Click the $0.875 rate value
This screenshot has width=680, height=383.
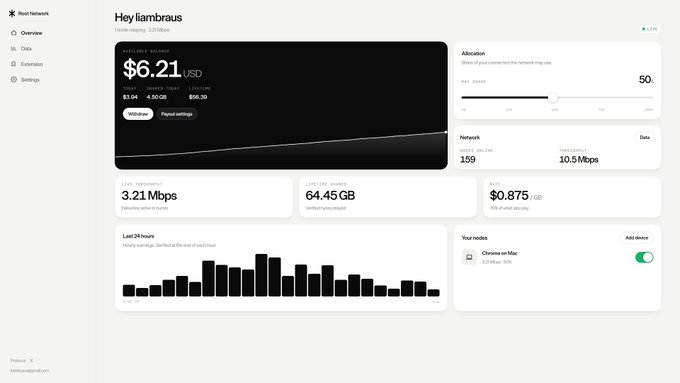(x=509, y=195)
